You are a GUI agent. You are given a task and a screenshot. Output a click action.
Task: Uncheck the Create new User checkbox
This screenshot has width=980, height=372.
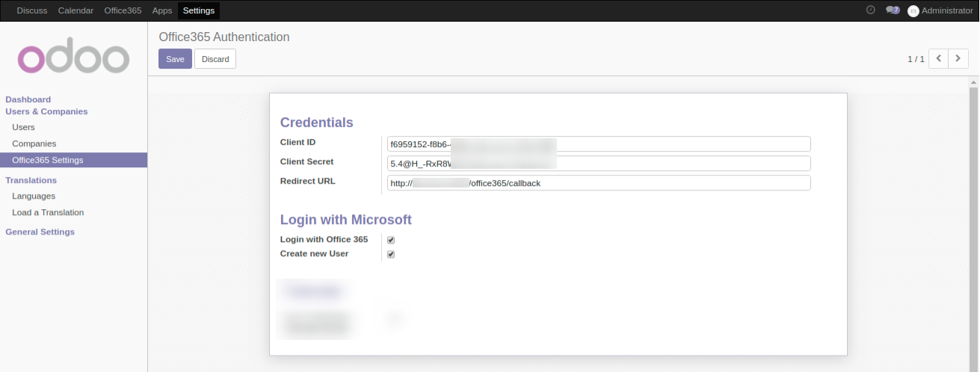coord(390,254)
